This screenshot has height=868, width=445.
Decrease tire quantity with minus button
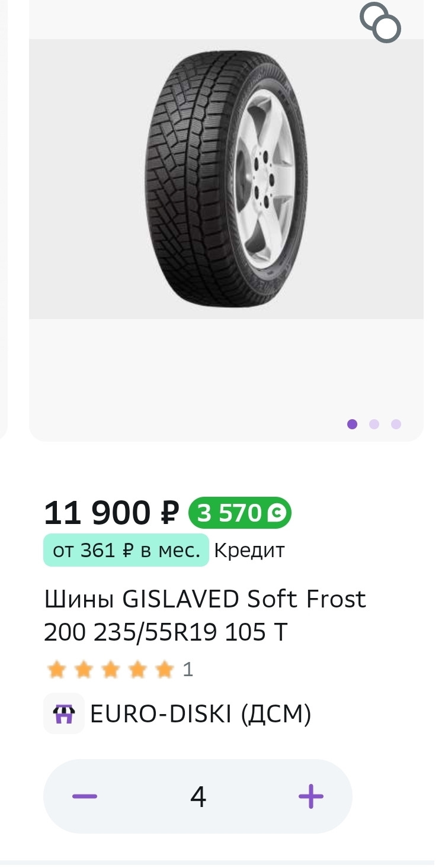(85, 796)
